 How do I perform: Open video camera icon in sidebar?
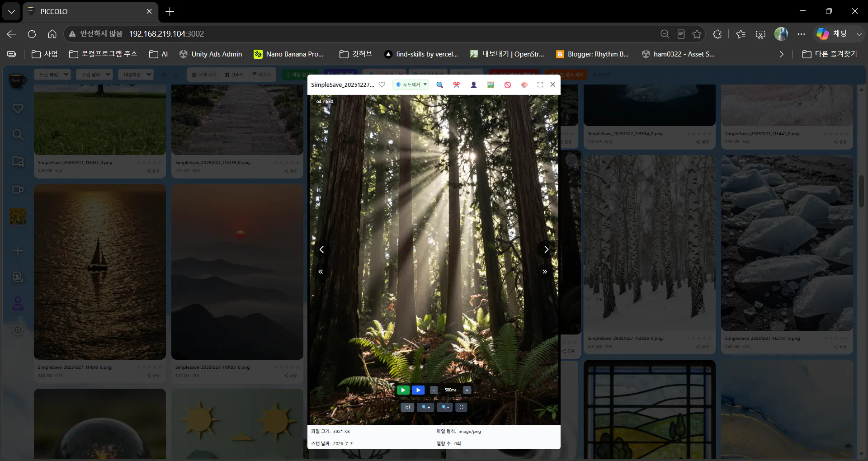tap(18, 189)
